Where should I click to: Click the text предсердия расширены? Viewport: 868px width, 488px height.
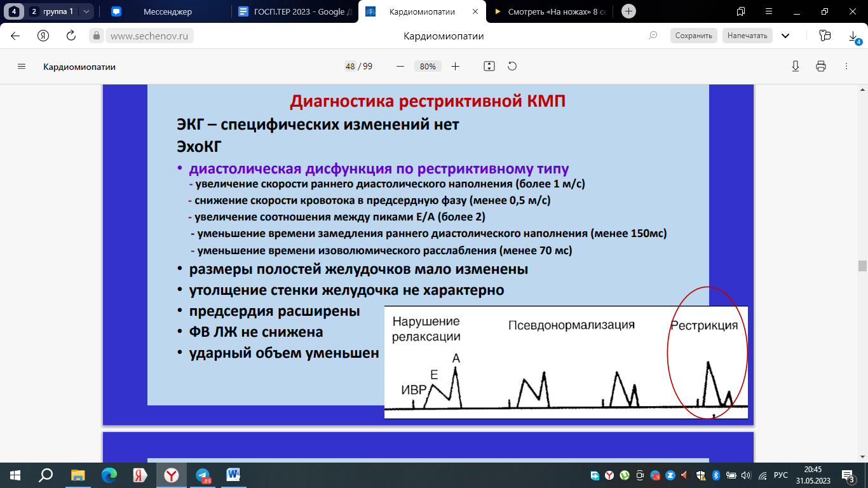coord(275,311)
